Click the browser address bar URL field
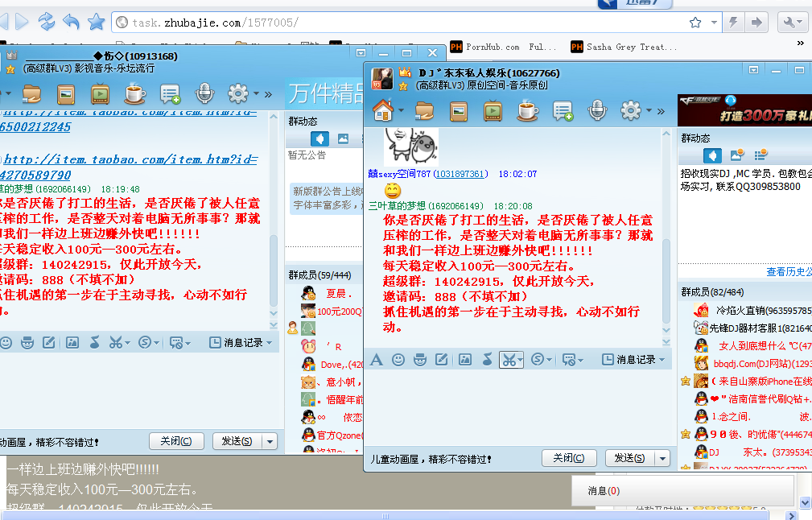This screenshot has height=520, width=812. (x=398, y=23)
